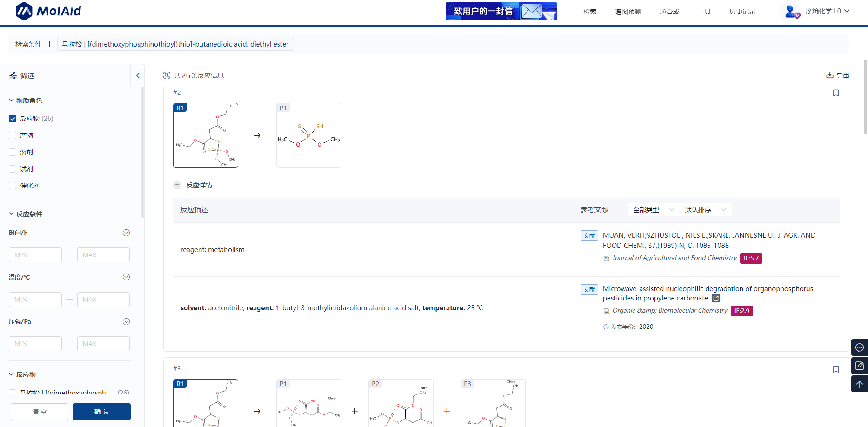The width and height of the screenshot is (868, 427).
Task: Bookmark reaction #3
Action: tap(835, 369)
